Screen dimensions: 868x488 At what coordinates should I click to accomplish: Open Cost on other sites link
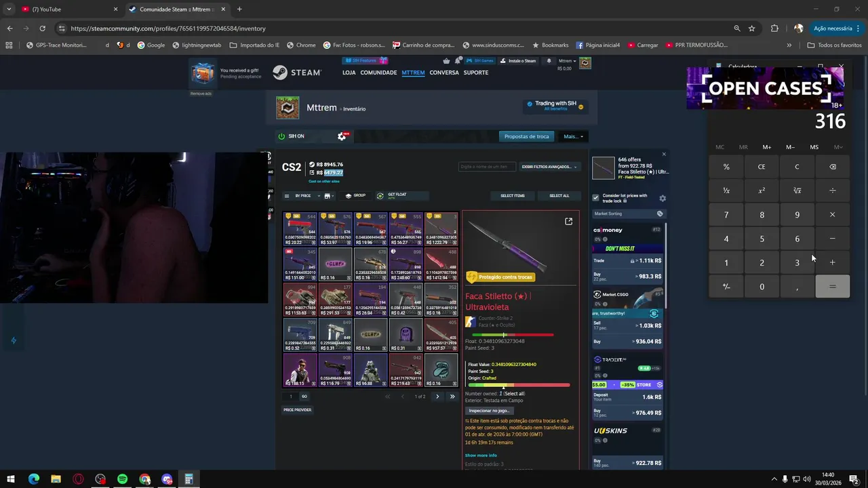[324, 181]
